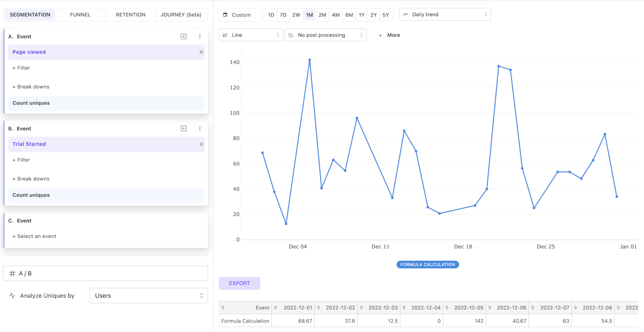644x332 pixels.
Task: Sort by the 2022-12-06 column
Action: pyautogui.click(x=490, y=308)
